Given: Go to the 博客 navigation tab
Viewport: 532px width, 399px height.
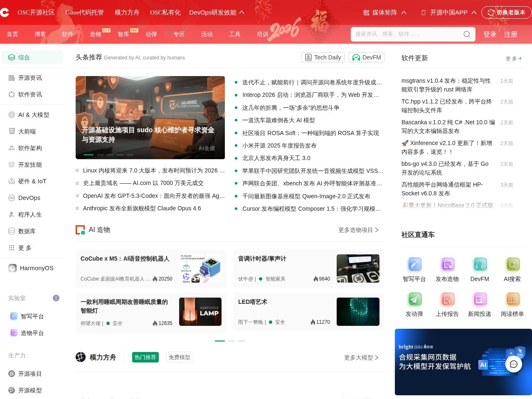Looking at the screenshot, I should (x=40, y=34).
